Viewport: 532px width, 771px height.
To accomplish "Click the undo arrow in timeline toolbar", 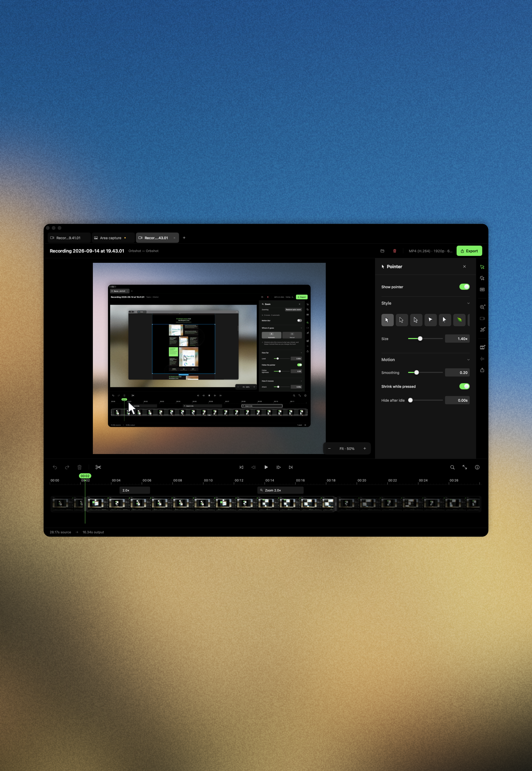I will pos(55,467).
